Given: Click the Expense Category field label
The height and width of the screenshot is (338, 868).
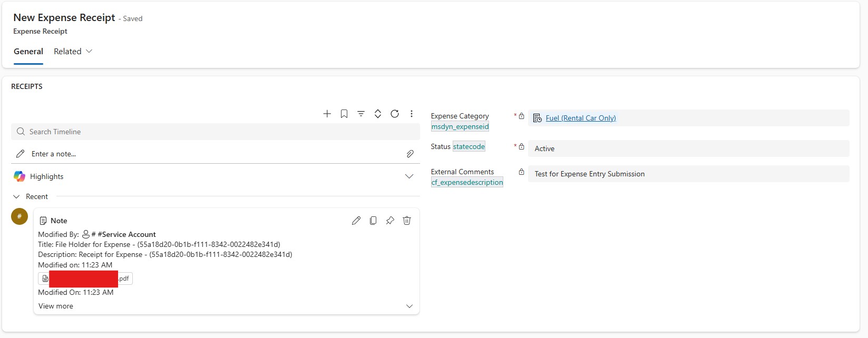Looking at the screenshot, I should point(460,116).
